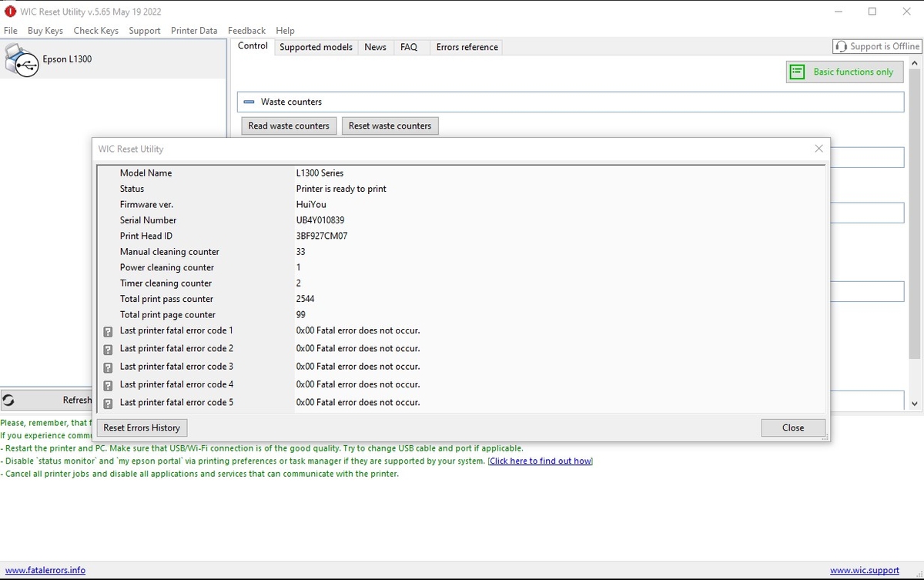The image size is (924, 580).
Task: Open the www.wic.support link
Action: click(x=865, y=570)
